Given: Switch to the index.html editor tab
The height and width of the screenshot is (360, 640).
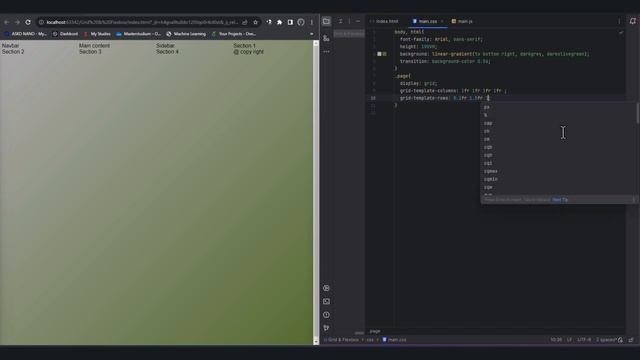Looking at the screenshot, I should point(384,21).
